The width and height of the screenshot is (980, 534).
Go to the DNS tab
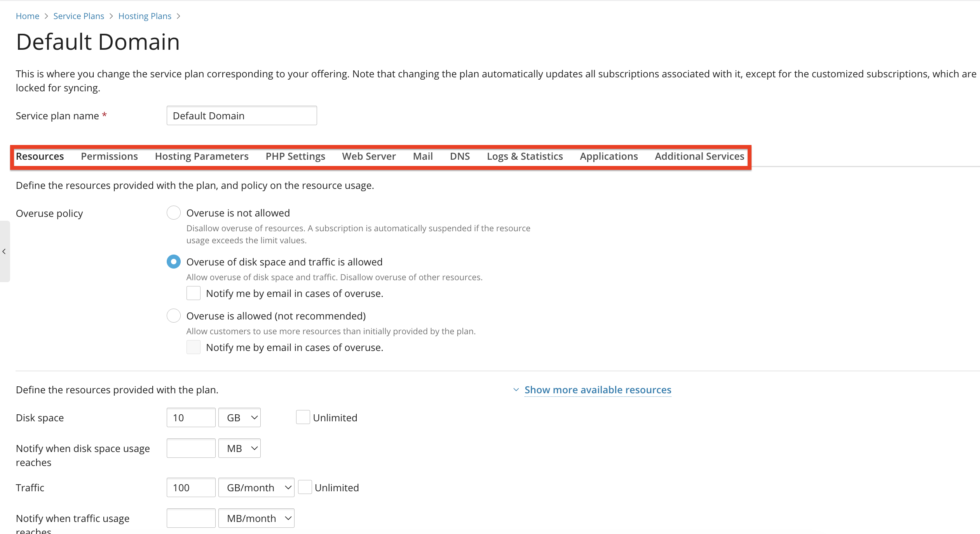pos(460,156)
